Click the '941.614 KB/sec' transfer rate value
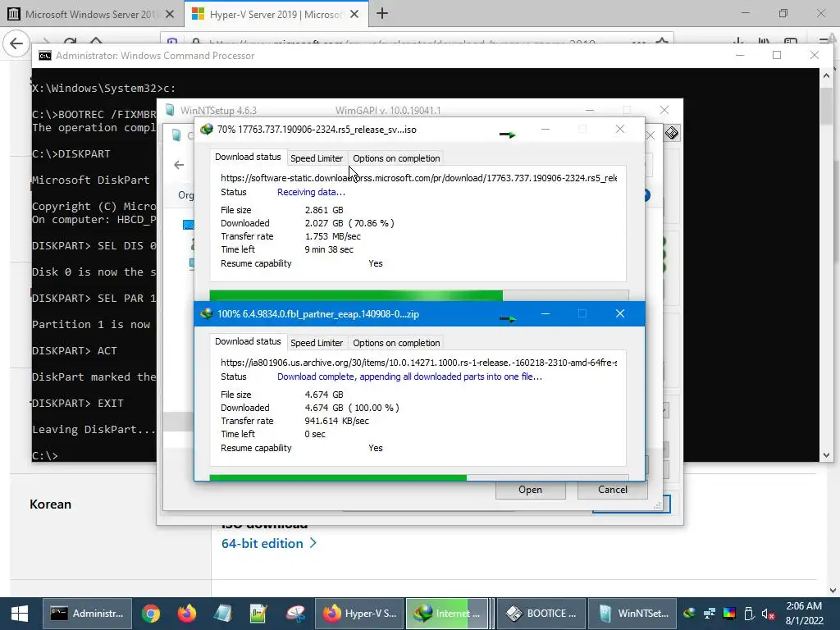This screenshot has width=840, height=630. [x=337, y=421]
